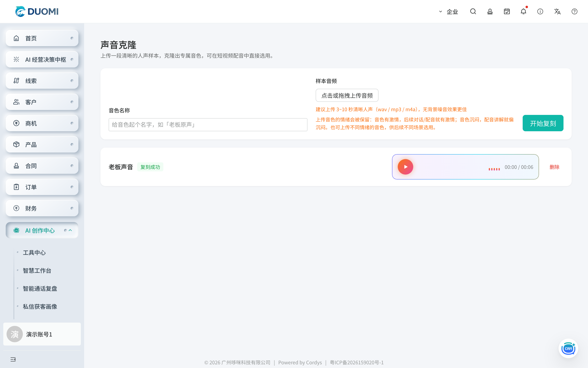The width and height of the screenshot is (588, 368).
Task: Click the audio waveform progress bars
Action: click(494, 169)
